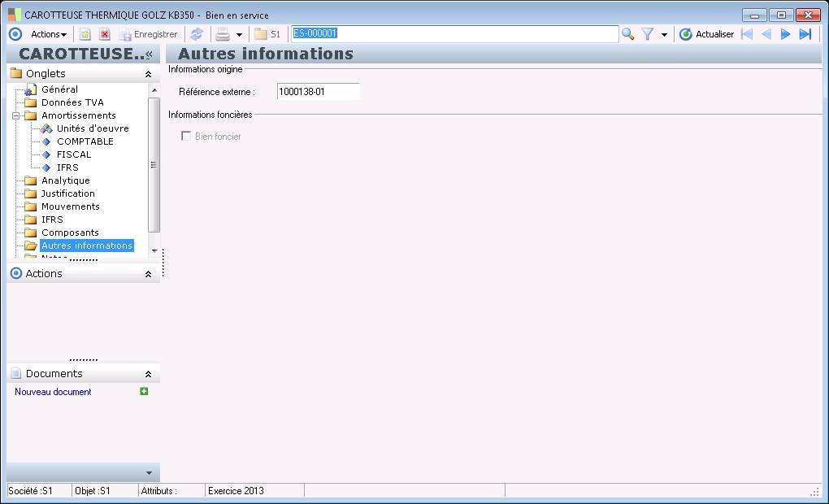Select Autres informations tree item
Screen dimensions: 829x504
87,245
